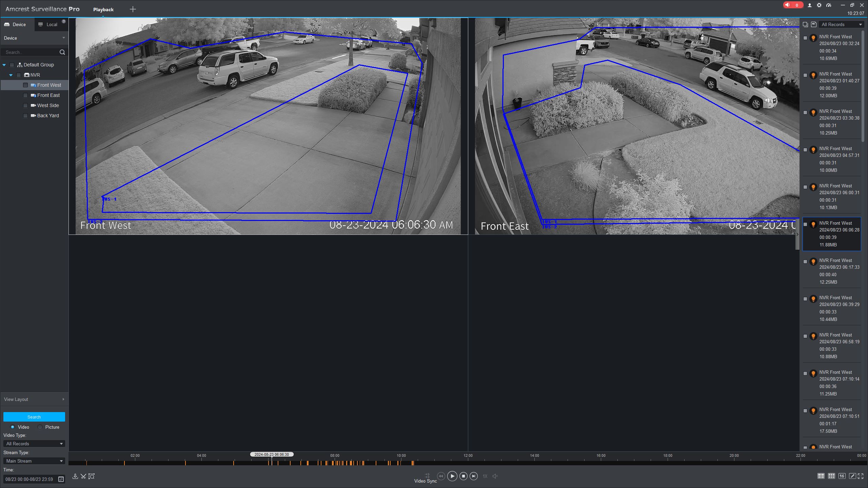Screen dimensions: 868x488
Task: Check the Front West camera checkbox
Action: [25, 85]
